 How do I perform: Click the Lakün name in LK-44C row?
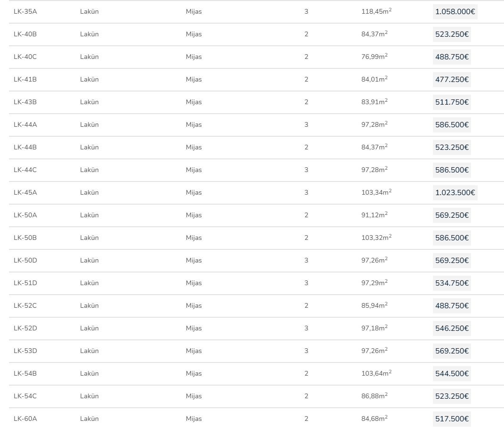click(89, 170)
